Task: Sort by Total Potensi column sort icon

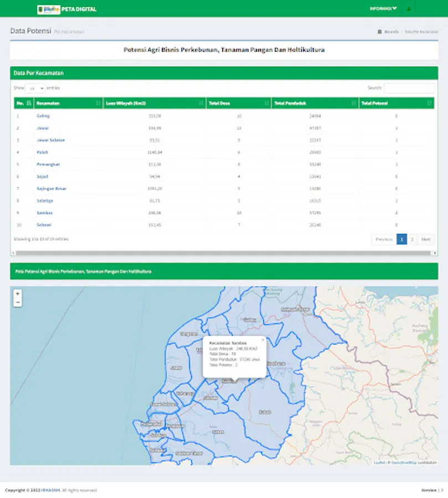Action: point(429,103)
